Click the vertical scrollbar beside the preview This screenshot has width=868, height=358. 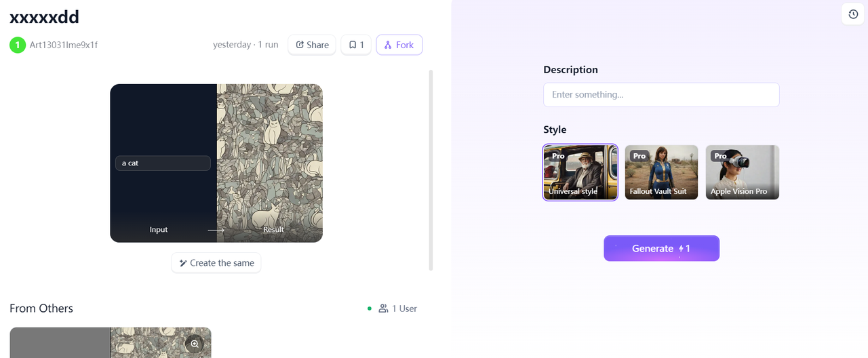click(431, 170)
